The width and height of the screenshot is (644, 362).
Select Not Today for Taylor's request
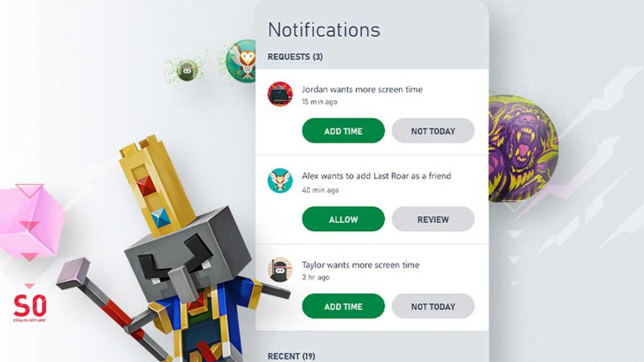pyautogui.click(x=433, y=306)
